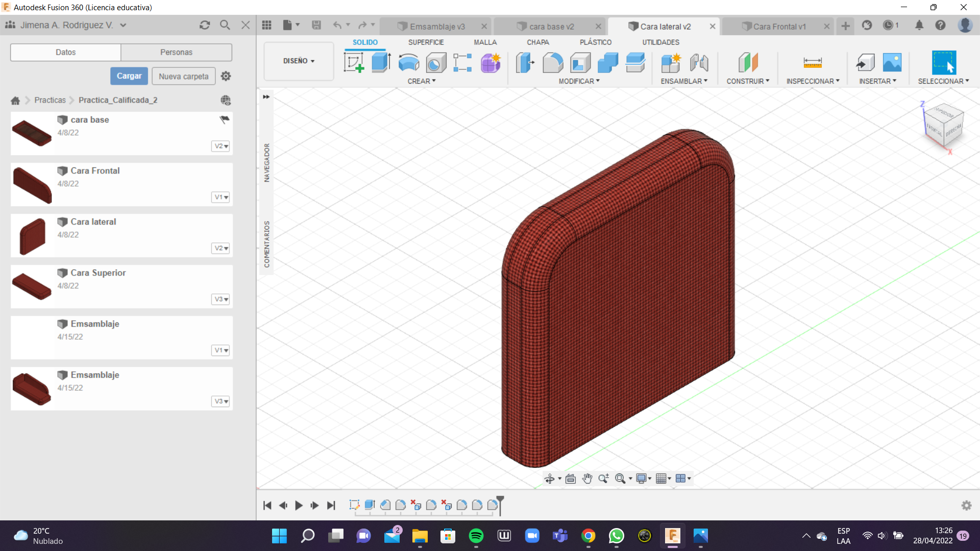Switch to the SUPERFICIE tab
This screenshot has height=551, width=980.
click(426, 42)
